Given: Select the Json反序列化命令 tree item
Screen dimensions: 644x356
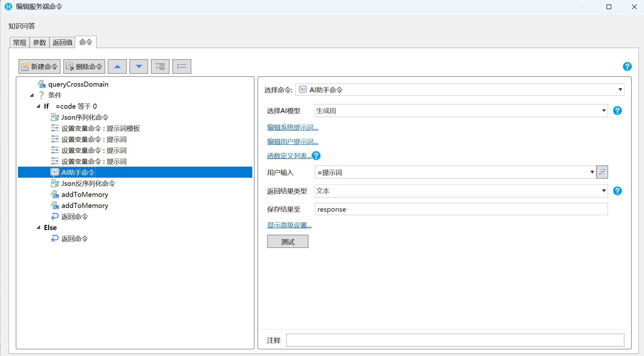Looking at the screenshot, I should pyautogui.click(x=88, y=183).
